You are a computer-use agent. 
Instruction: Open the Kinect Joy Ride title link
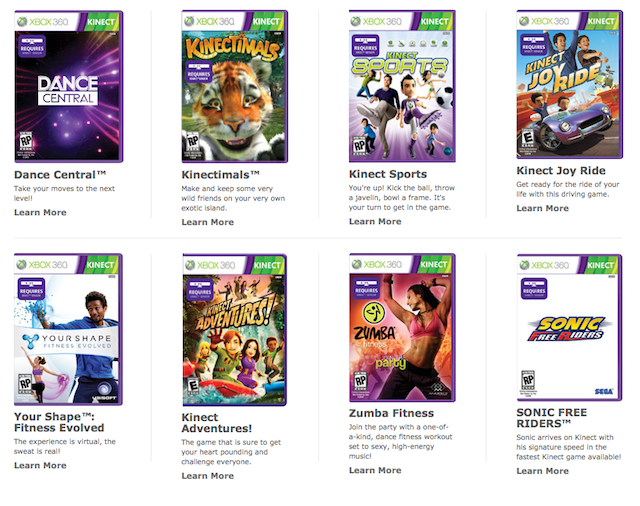[x=561, y=171]
